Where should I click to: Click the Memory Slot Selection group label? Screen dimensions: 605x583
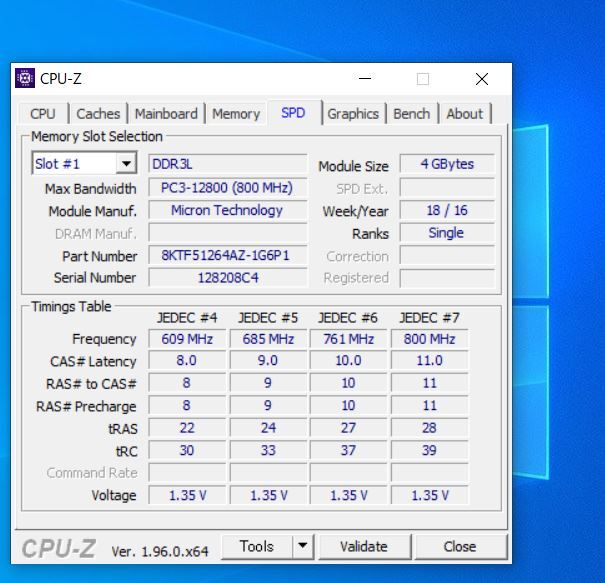[97, 136]
